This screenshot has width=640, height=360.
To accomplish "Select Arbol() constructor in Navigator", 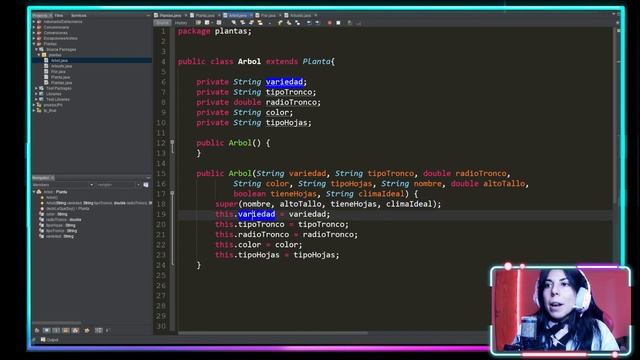I will tap(52, 198).
